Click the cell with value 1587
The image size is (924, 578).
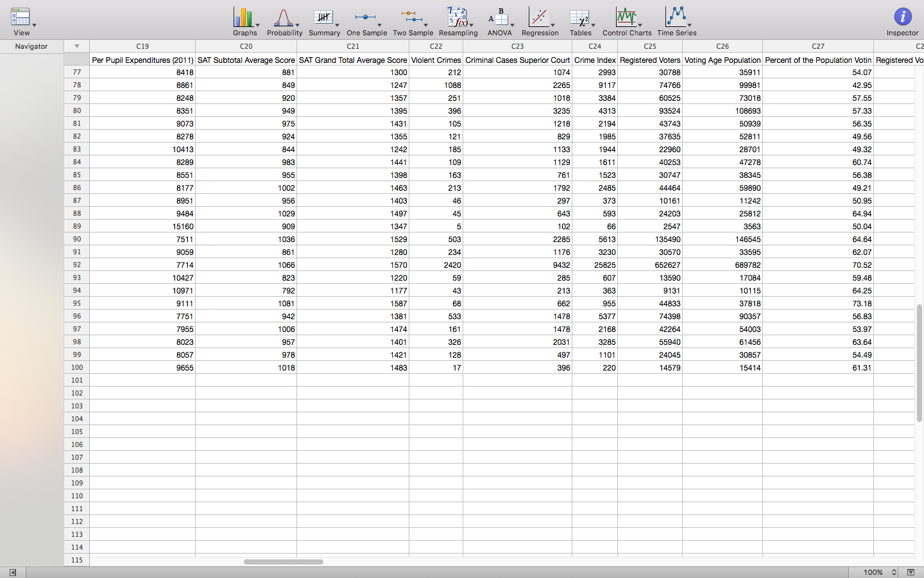click(353, 303)
